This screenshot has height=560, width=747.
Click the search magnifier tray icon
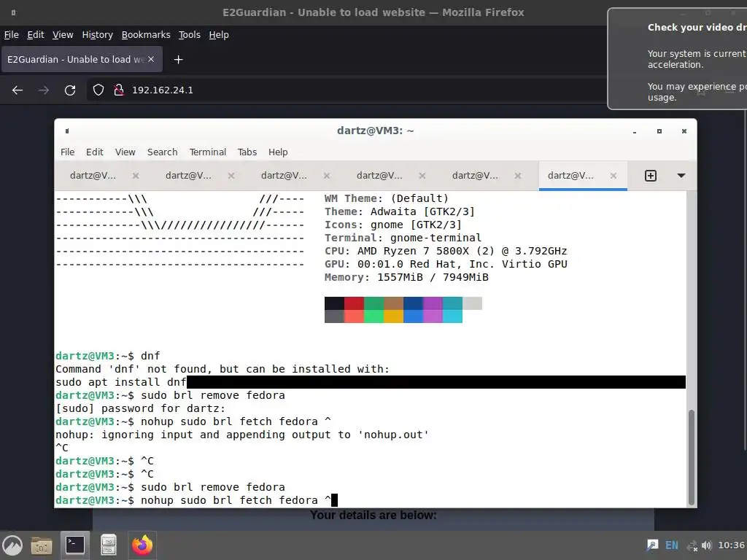point(652,545)
